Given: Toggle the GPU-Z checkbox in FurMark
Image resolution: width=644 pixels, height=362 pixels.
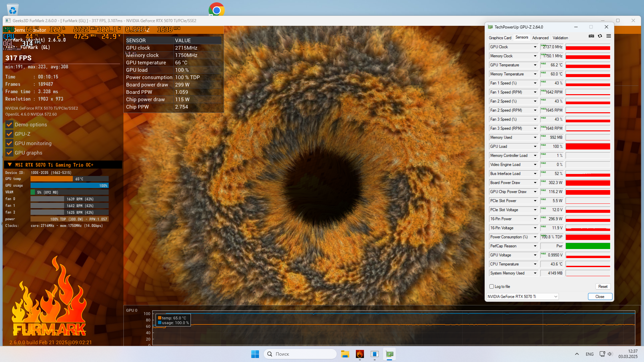Looking at the screenshot, I should point(9,134).
